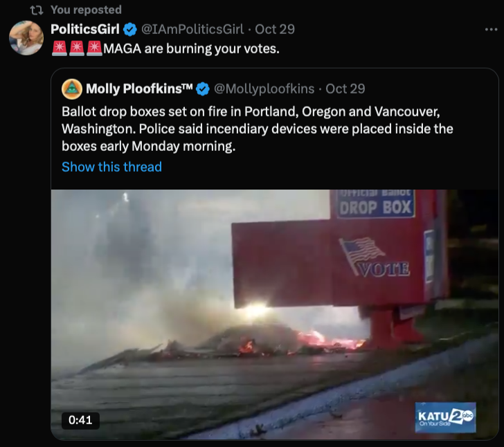Open the three-dot more options menu
Viewport: 504px width, 447px height.
pos(491,30)
